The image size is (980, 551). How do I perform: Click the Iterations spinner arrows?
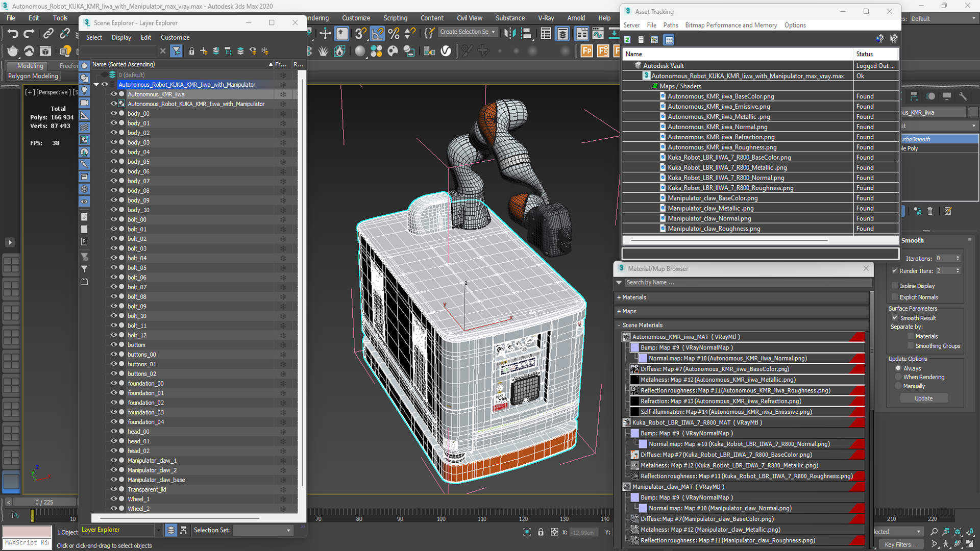(x=958, y=259)
